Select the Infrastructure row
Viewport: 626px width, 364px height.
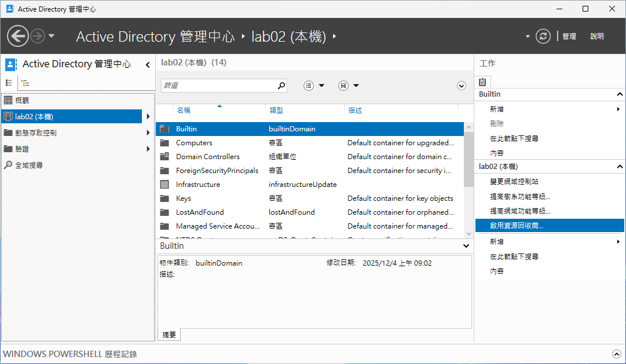click(310, 185)
